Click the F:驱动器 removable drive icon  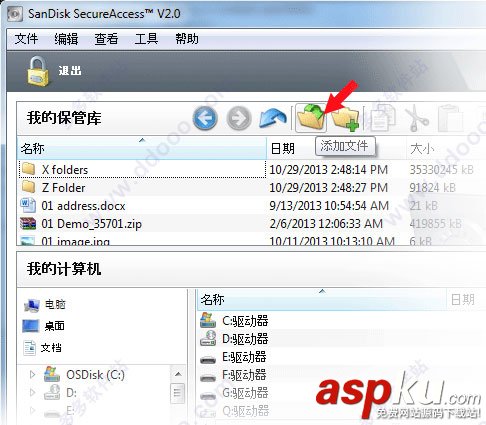pyautogui.click(x=208, y=377)
